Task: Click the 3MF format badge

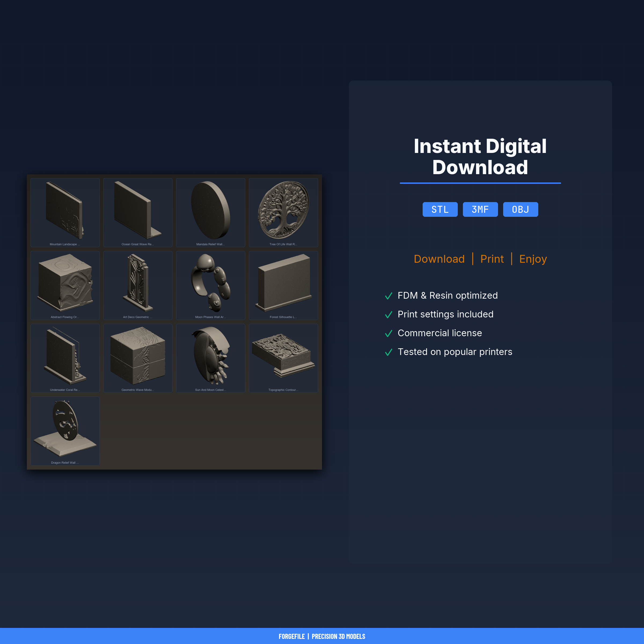Action: (480, 209)
